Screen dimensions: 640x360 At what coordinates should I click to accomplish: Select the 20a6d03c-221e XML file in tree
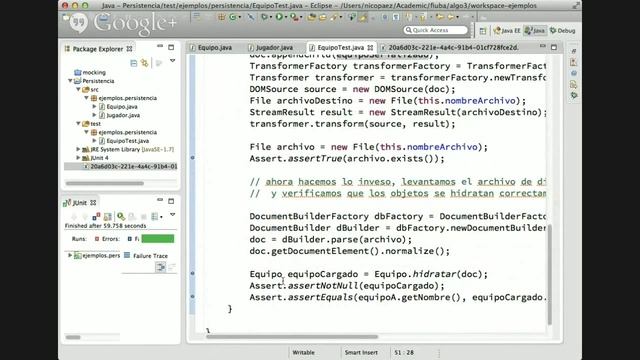130,167
